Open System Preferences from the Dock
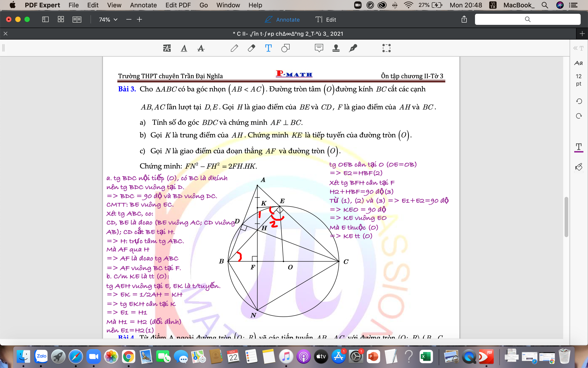This screenshot has width=588, height=368. [x=356, y=356]
